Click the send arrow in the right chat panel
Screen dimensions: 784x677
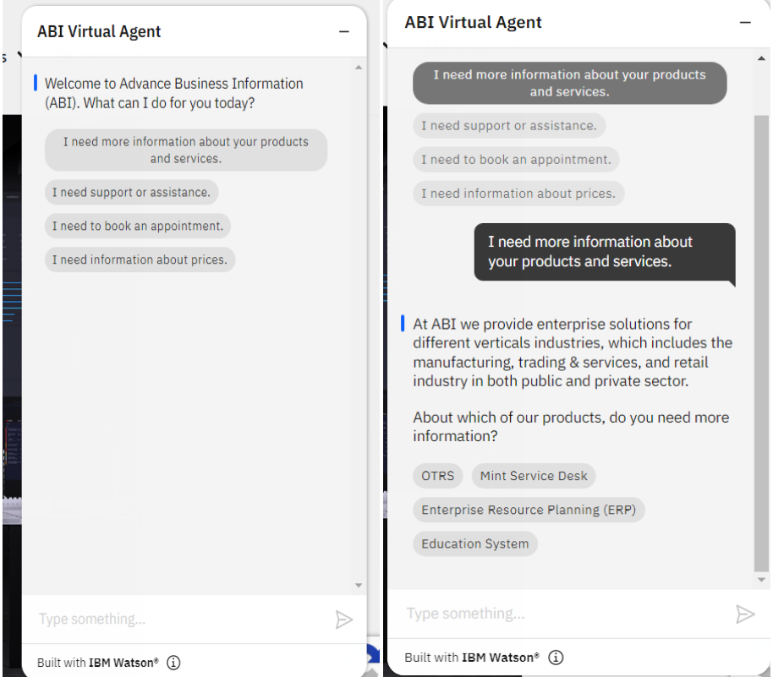[744, 614]
